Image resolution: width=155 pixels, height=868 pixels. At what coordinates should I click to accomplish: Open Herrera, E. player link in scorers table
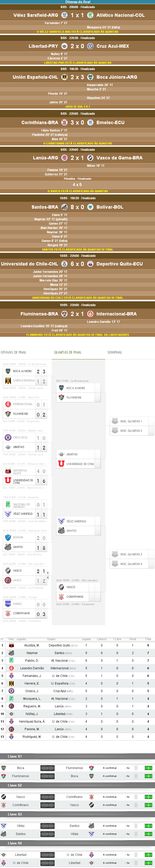click(32, 683)
